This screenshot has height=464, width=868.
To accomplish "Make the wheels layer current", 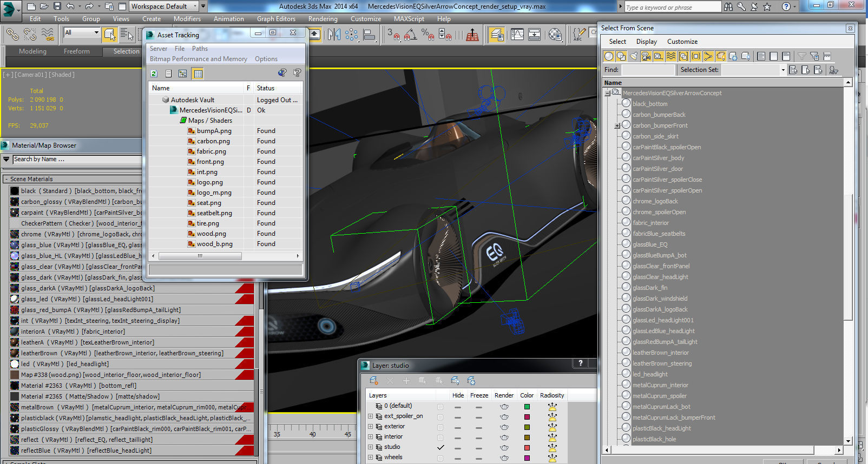I will point(440,458).
